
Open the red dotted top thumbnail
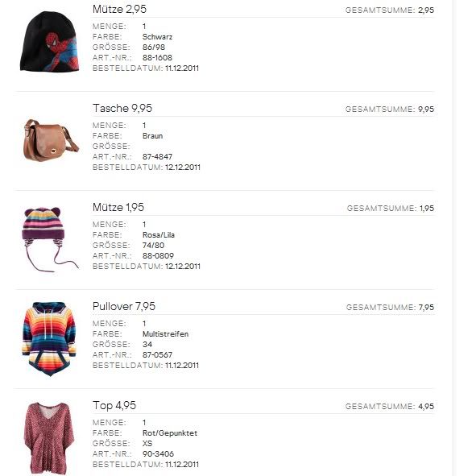49,438
